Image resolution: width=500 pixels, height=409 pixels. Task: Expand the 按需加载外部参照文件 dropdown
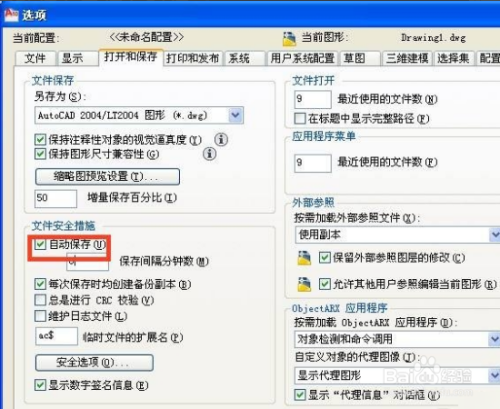[x=495, y=235]
